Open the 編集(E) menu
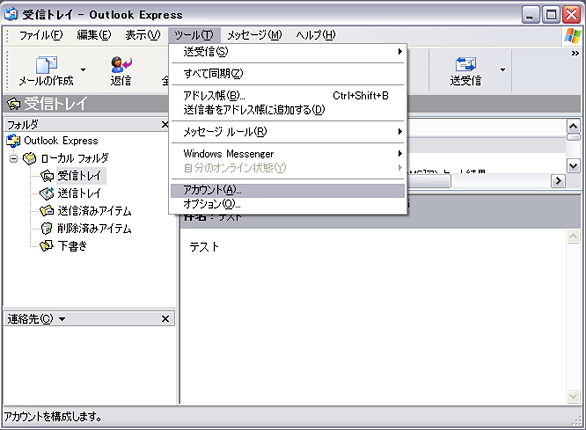586x430 pixels. pos(94,35)
